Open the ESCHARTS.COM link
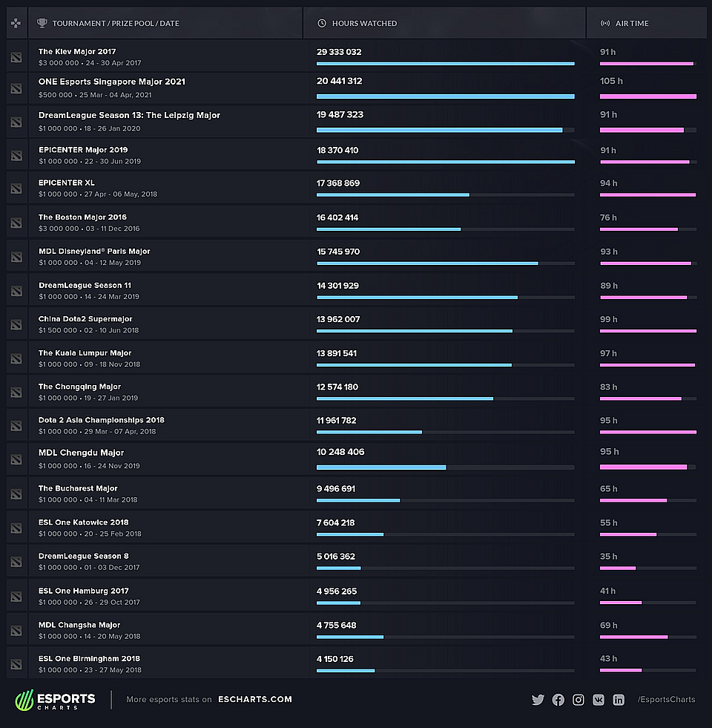 (255, 699)
